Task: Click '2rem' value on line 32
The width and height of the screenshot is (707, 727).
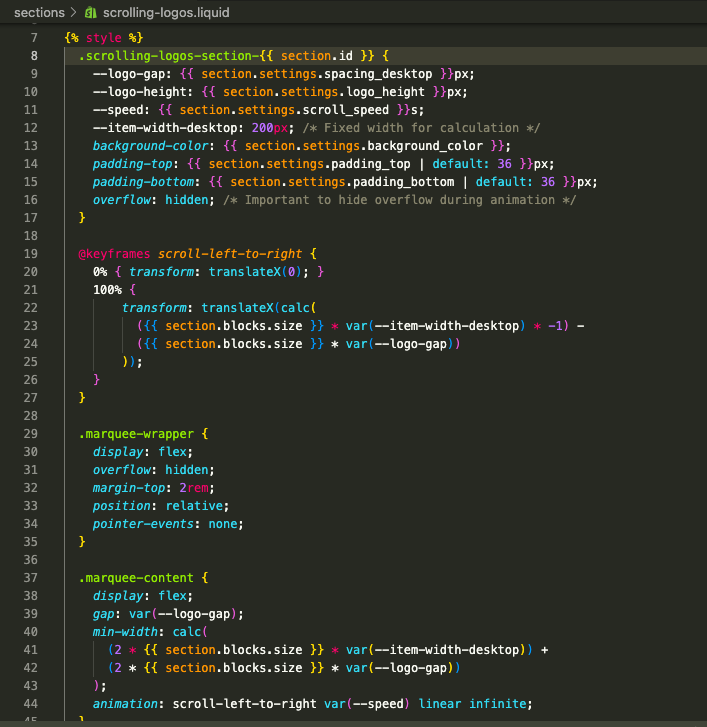Action: coord(194,488)
